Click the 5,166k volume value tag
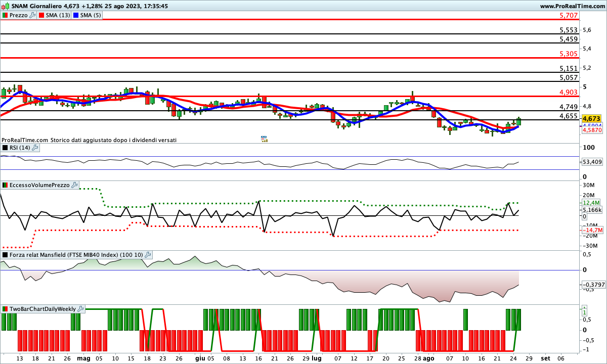This screenshot has height=364, width=607. 592,209
